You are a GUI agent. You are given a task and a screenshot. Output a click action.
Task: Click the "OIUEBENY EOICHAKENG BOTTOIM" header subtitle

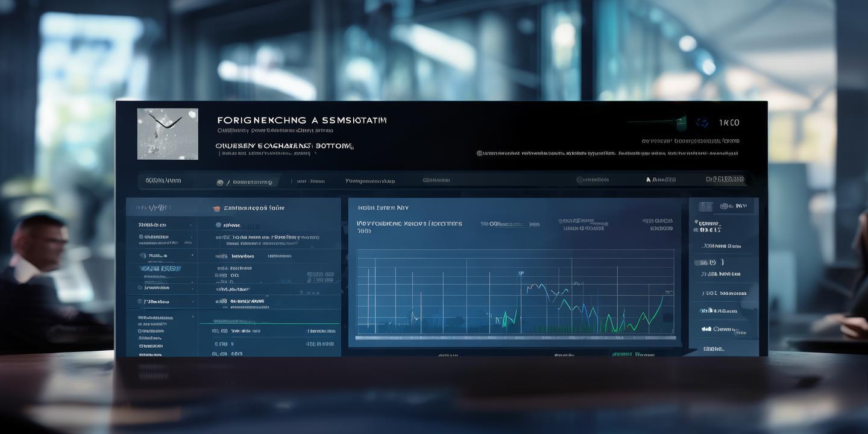pyautogui.click(x=285, y=145)
